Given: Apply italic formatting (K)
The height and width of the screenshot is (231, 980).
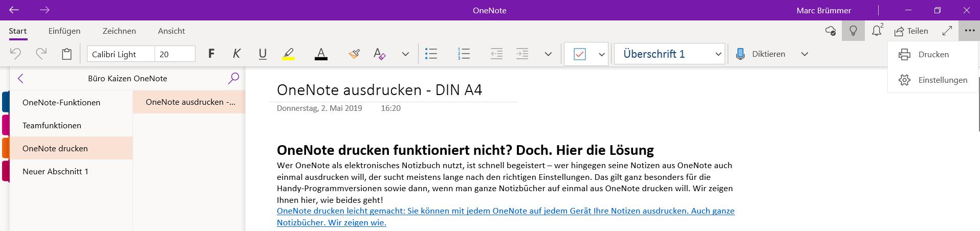Looking at the screenshot, I should tap(236, 54).
